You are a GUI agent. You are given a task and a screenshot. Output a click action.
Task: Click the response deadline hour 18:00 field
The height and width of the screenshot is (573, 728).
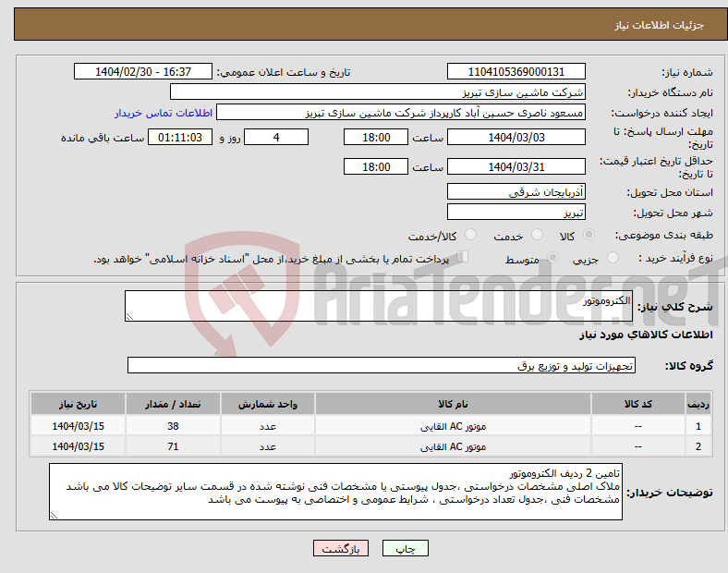click(x=376, y=138)
